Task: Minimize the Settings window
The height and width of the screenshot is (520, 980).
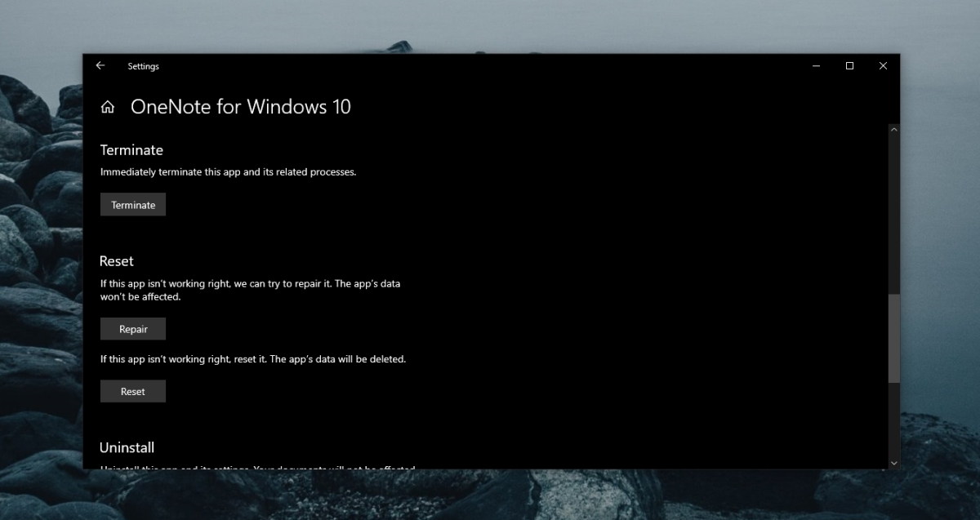Action: click(817, 66)
